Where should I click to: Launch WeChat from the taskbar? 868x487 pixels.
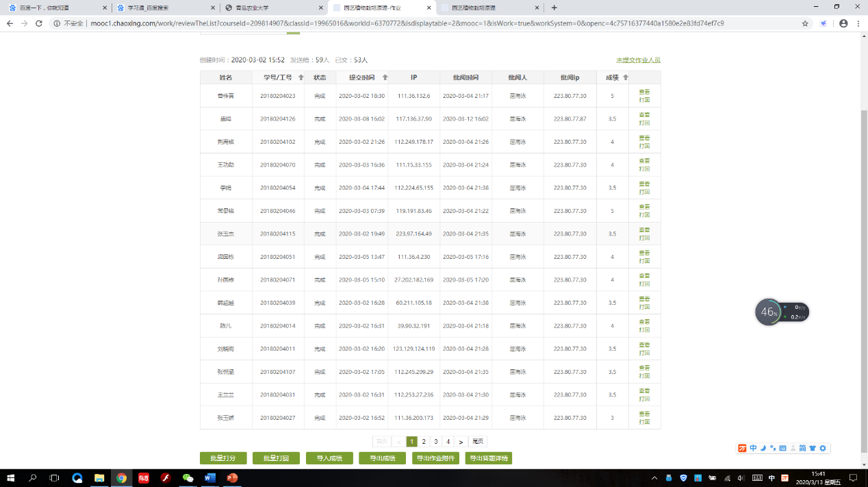188,477
